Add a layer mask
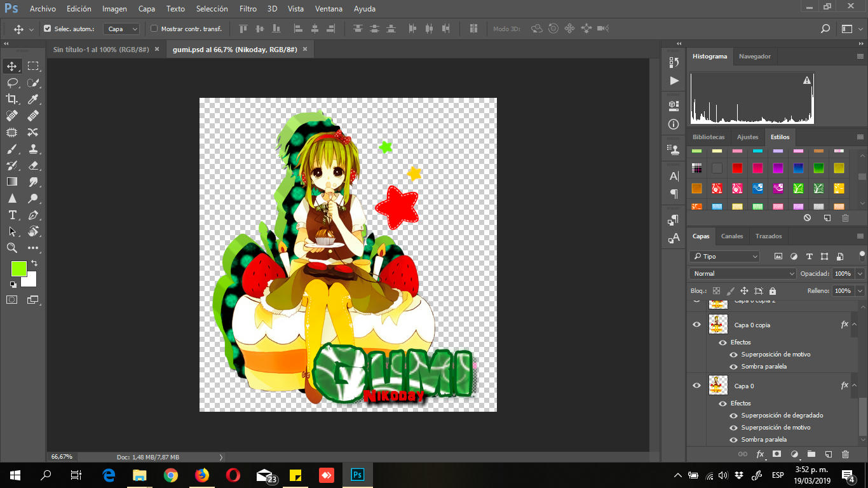 pos(776,454)
